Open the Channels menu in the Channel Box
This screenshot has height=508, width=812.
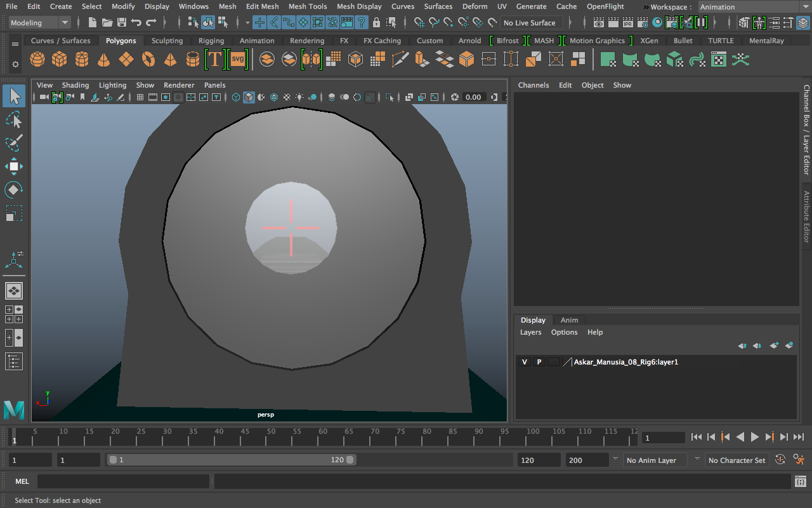[x=534, y=85]
